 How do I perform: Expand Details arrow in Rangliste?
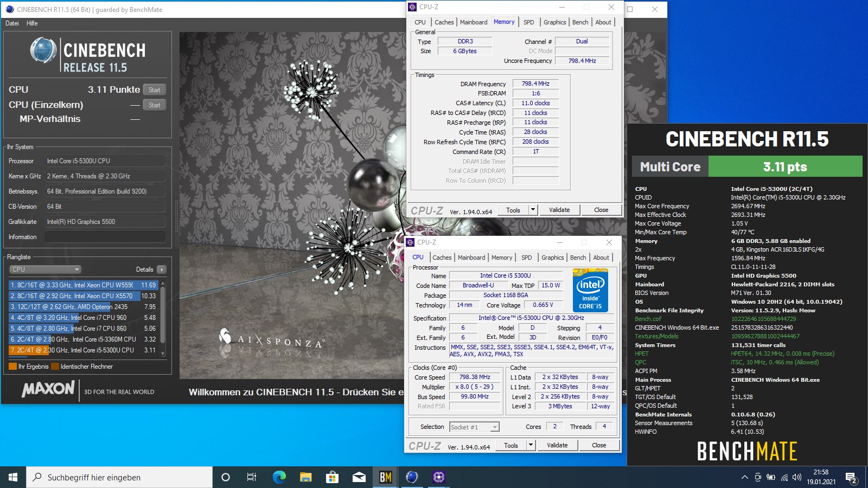coord(162,269)
